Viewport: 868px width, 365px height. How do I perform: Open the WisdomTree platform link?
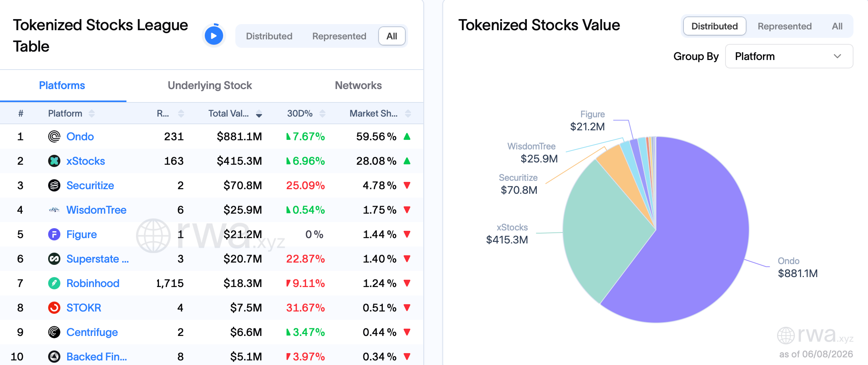coord(96,210)
